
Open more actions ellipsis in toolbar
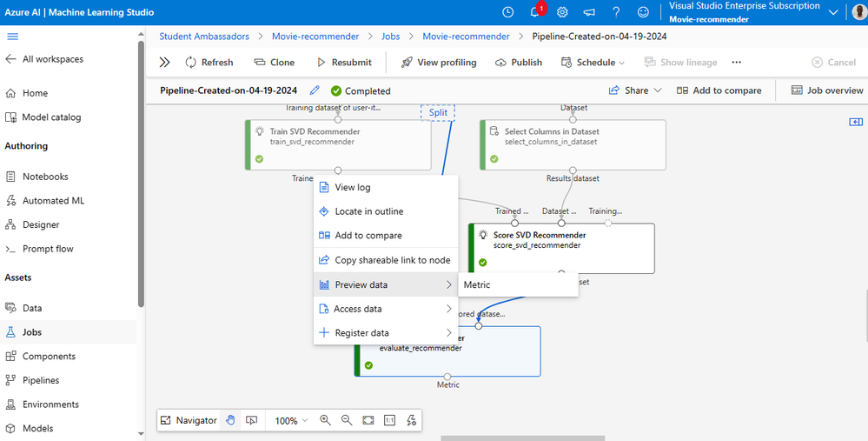click(x=736, y=63)
